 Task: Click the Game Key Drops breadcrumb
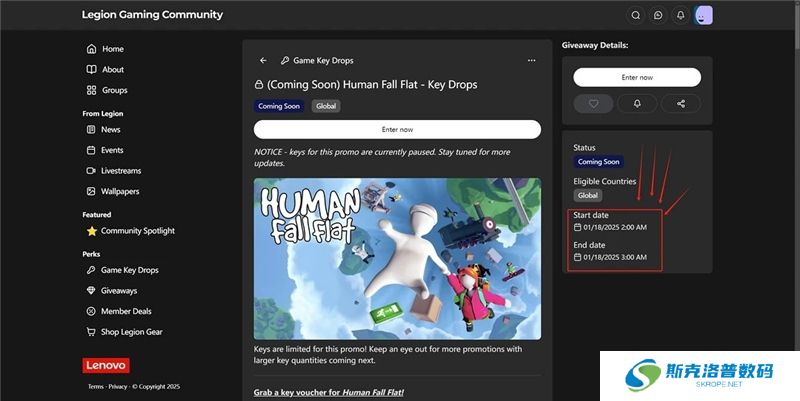point(323,60)
